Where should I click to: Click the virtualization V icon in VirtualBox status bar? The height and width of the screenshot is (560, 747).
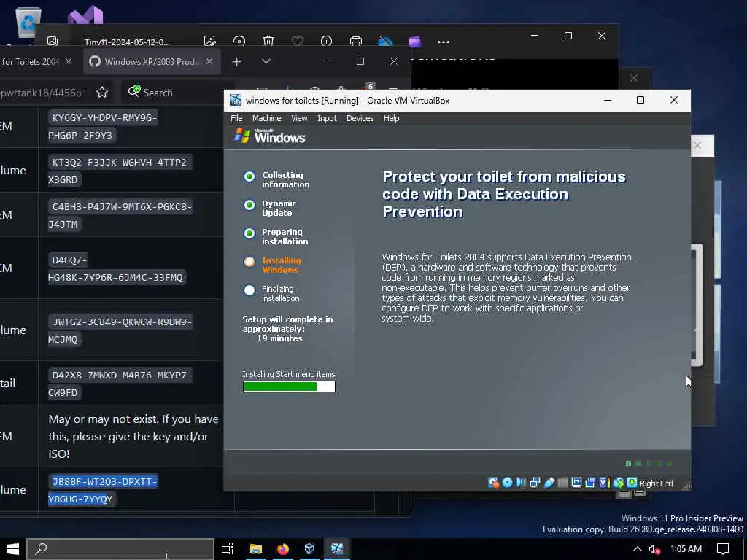tap(604, 483)
